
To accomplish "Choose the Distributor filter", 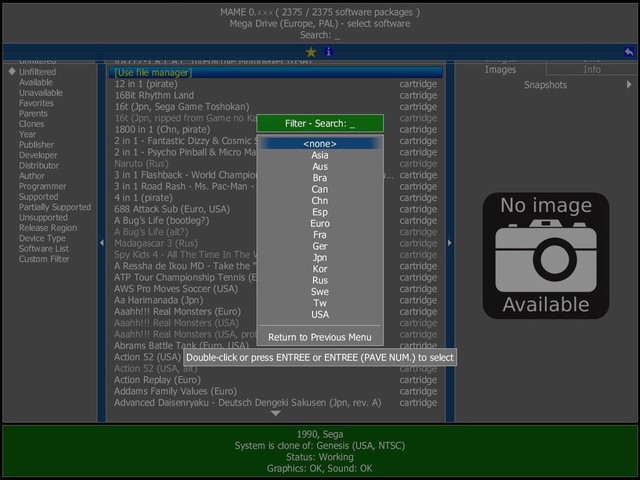I will (x=38, y=166).
